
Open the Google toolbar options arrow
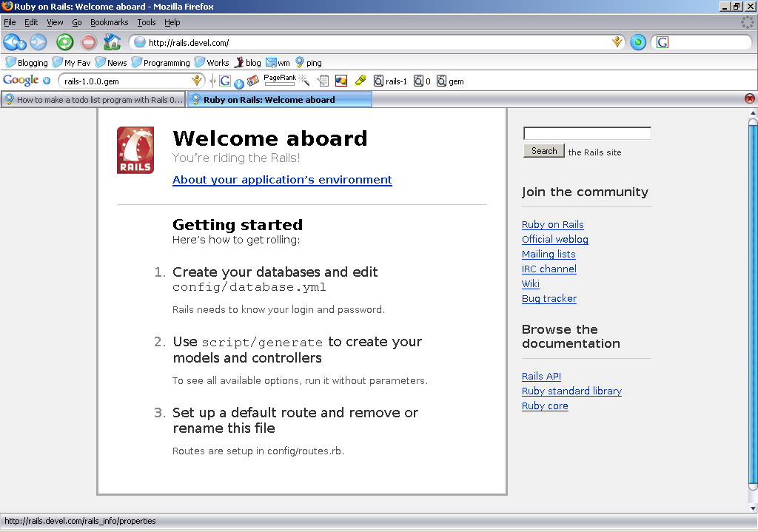47,81
